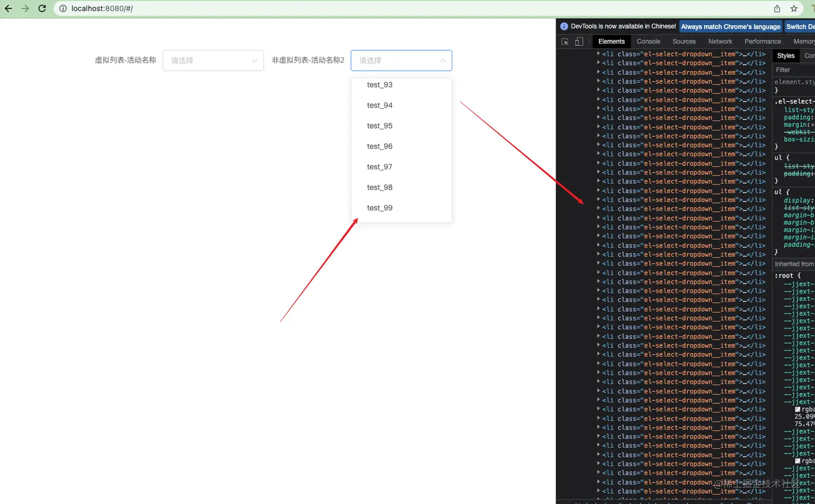Open the Performance tab
This screenshot has height=504, width=815.
tap(763, 42)
